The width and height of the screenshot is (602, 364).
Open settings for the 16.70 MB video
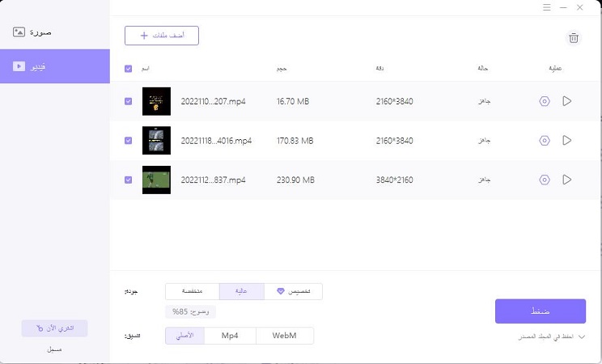tap(545, 101)
